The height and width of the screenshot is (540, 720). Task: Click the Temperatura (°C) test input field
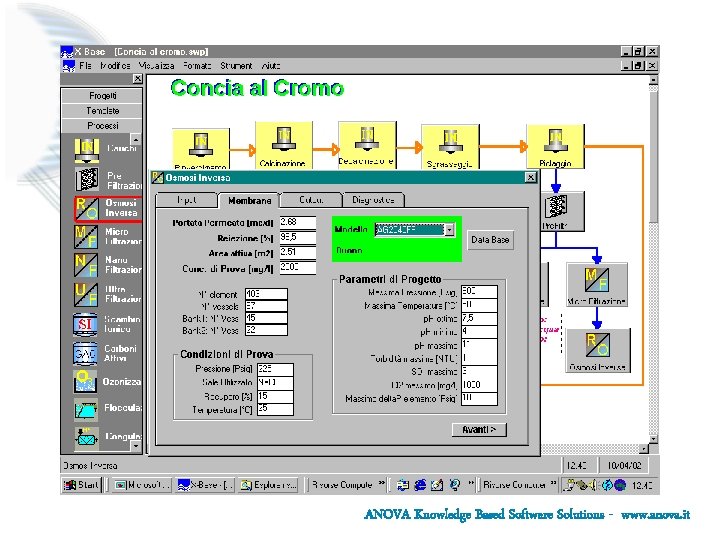pos(275,409)
